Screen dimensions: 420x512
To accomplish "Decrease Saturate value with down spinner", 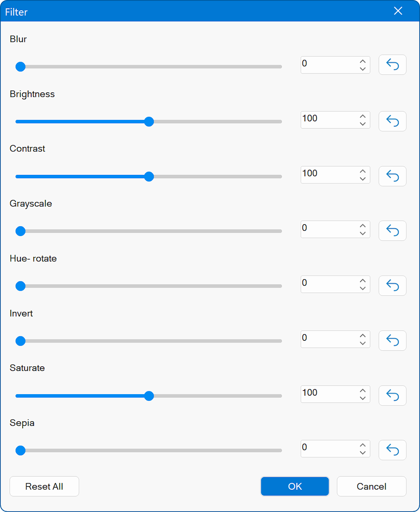I will 363,398.
